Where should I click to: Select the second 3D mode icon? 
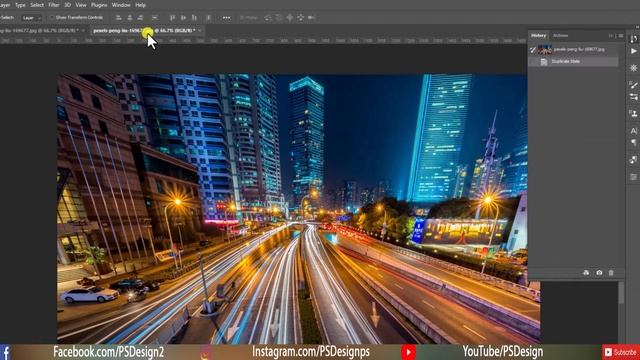click(279, 18)
